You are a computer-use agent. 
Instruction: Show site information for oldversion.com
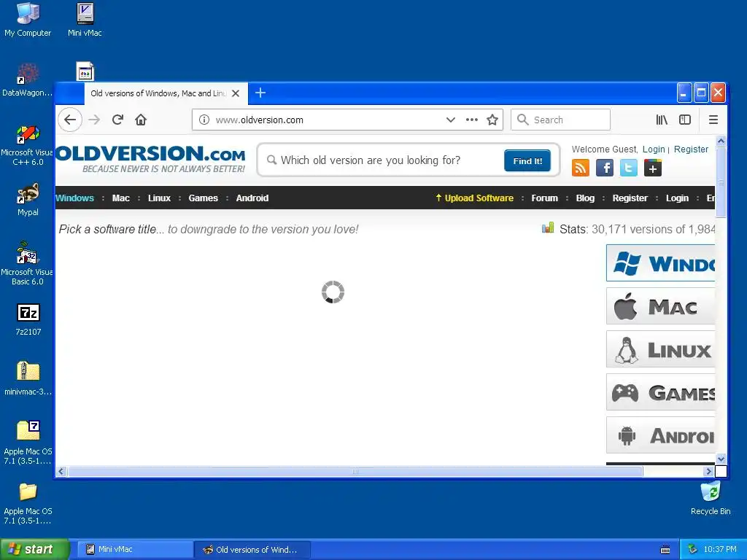click(x=204, y=120)
